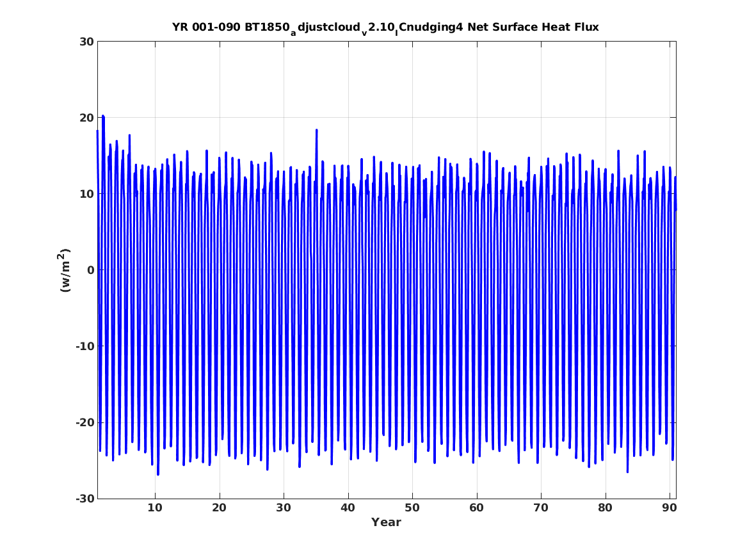
Task: Click the x-axis tick label '60'
Action: coord(476,508)
